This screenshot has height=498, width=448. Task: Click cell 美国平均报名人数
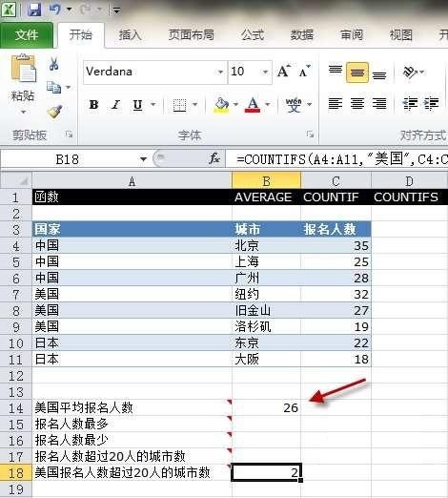point(132,407)
